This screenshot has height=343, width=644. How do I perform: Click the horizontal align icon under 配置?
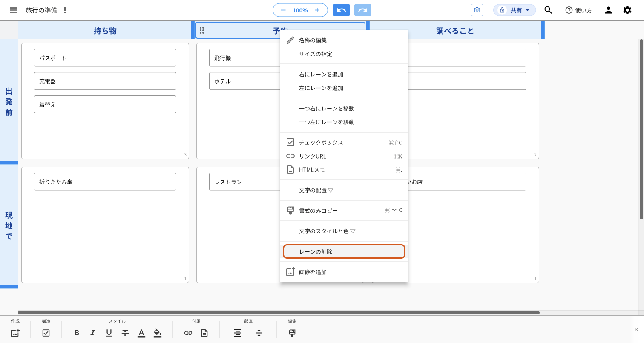pos(238,333)
